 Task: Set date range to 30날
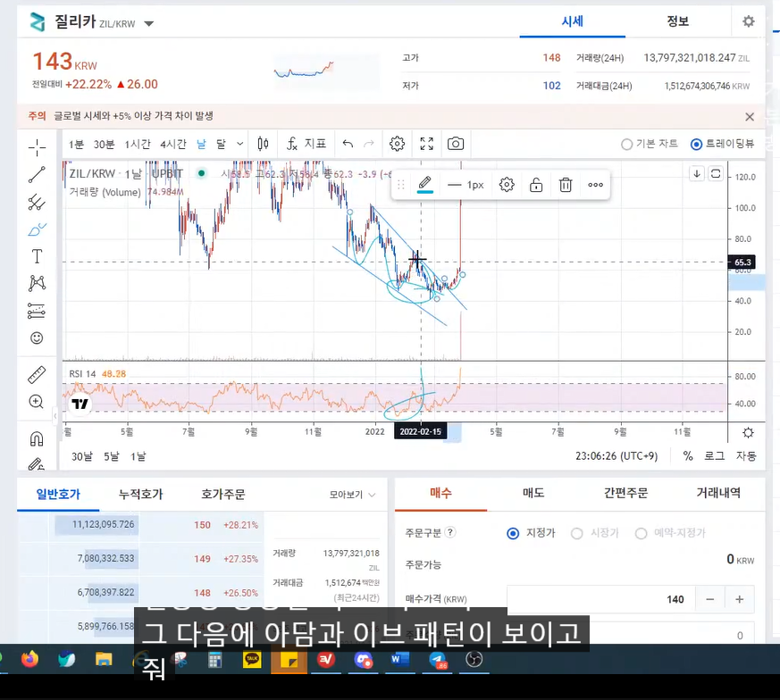coord(81,456)
